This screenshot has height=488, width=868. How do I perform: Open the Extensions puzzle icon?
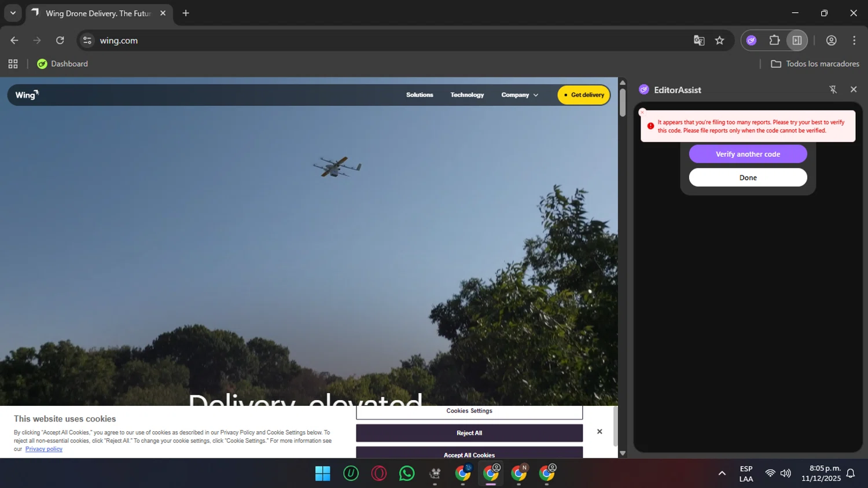coord(774,41)
